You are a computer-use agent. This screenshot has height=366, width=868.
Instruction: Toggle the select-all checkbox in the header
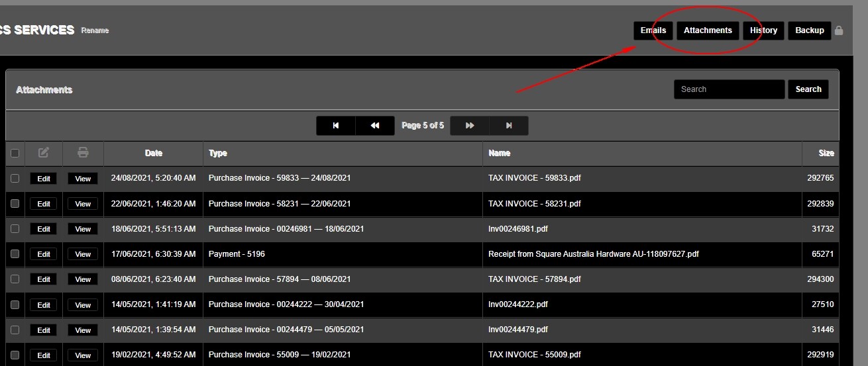(15, 153)
